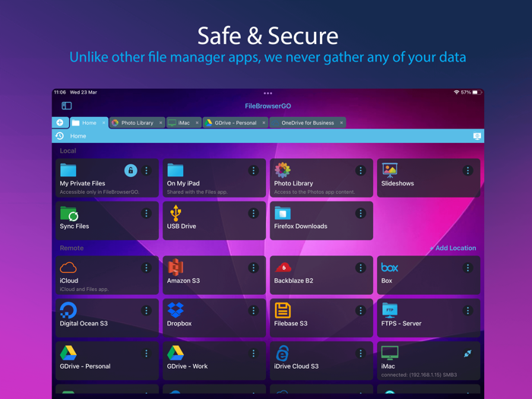
Task: Open the GDrive - Personal location
Action: click(107, 361)
